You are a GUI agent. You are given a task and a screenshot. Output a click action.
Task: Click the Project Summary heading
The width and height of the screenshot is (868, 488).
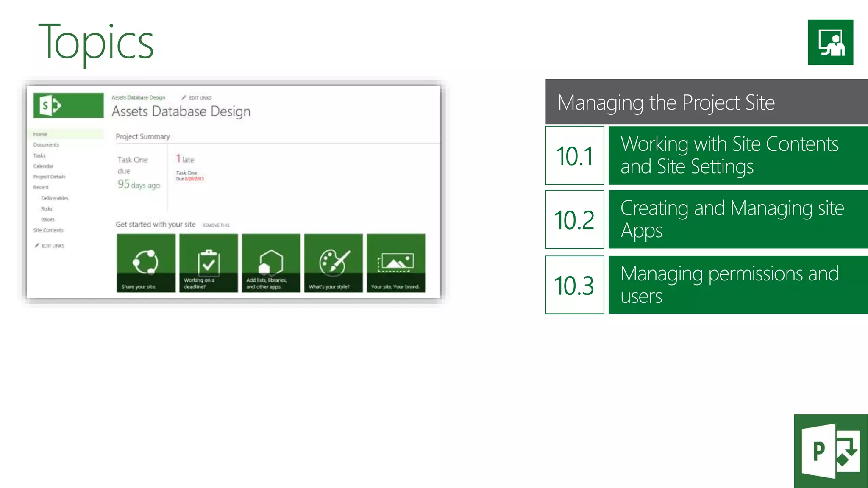[143, 136]
